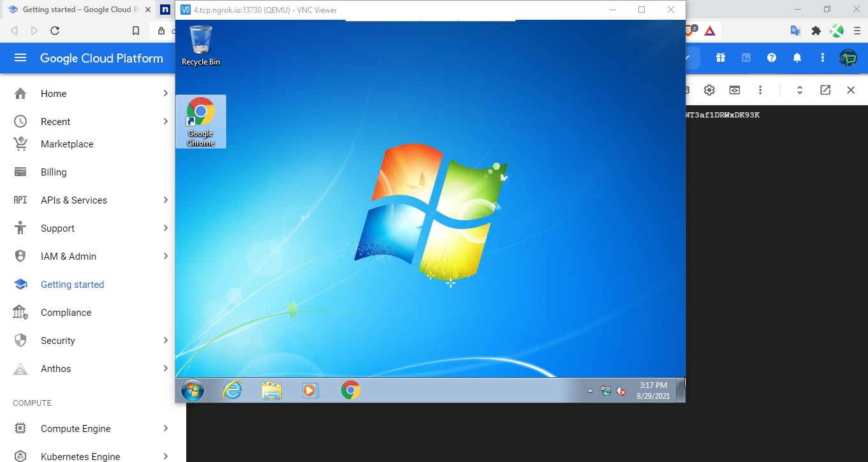Click the browser forward arrow

pyautogui.click(x=34, y=31)
